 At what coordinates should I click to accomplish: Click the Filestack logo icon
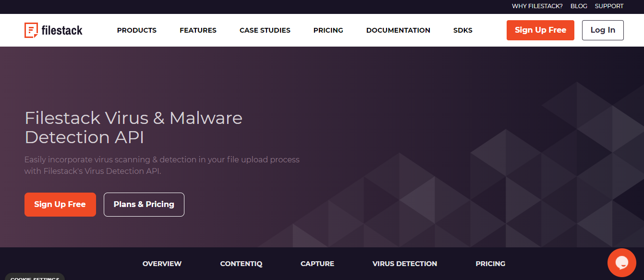click(31, 30)
